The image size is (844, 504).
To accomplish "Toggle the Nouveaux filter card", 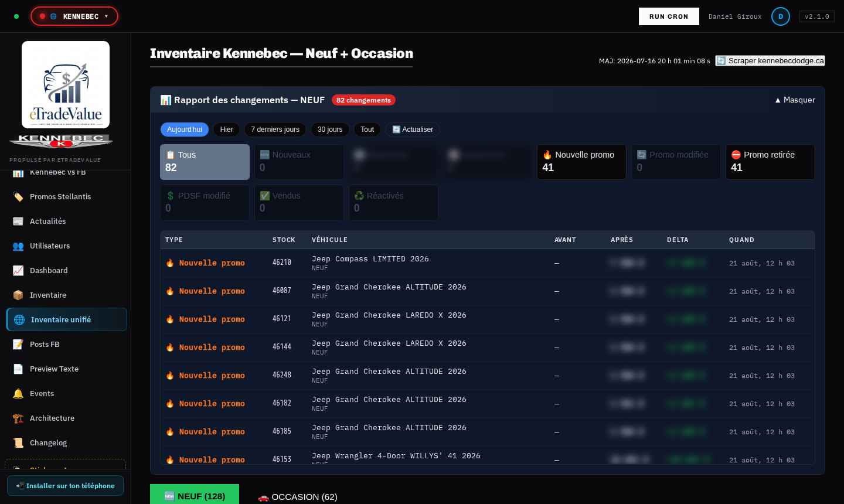I will tap(299, 162).
